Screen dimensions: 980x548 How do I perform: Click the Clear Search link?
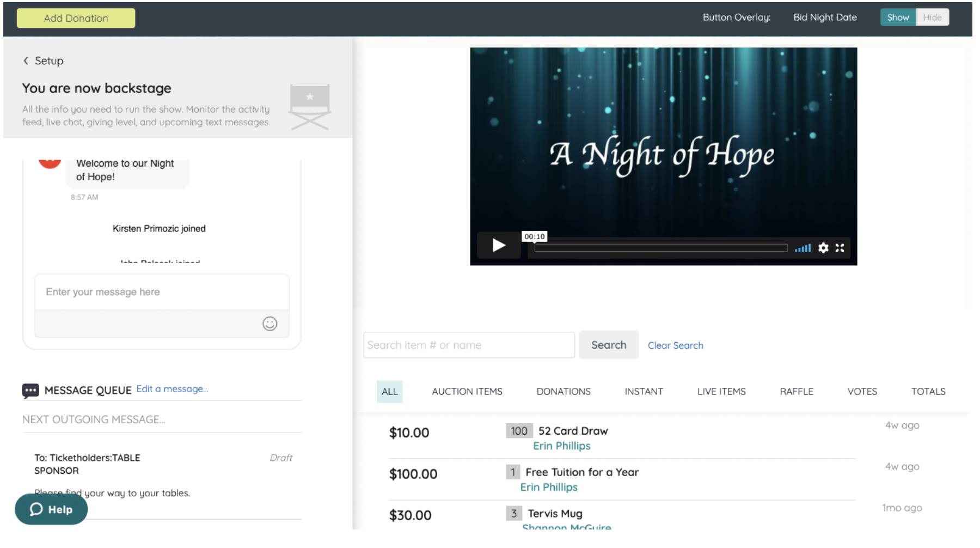(x=675, y=345)
